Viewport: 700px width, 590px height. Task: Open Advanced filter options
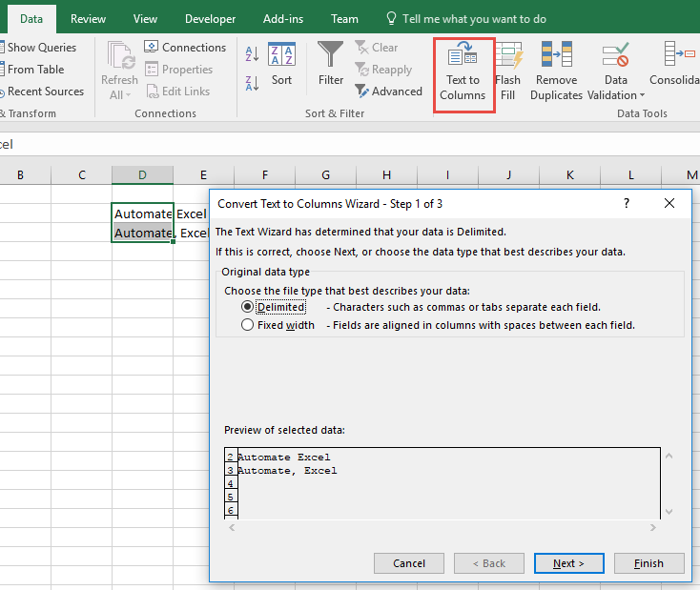click(x=388, y=92)
